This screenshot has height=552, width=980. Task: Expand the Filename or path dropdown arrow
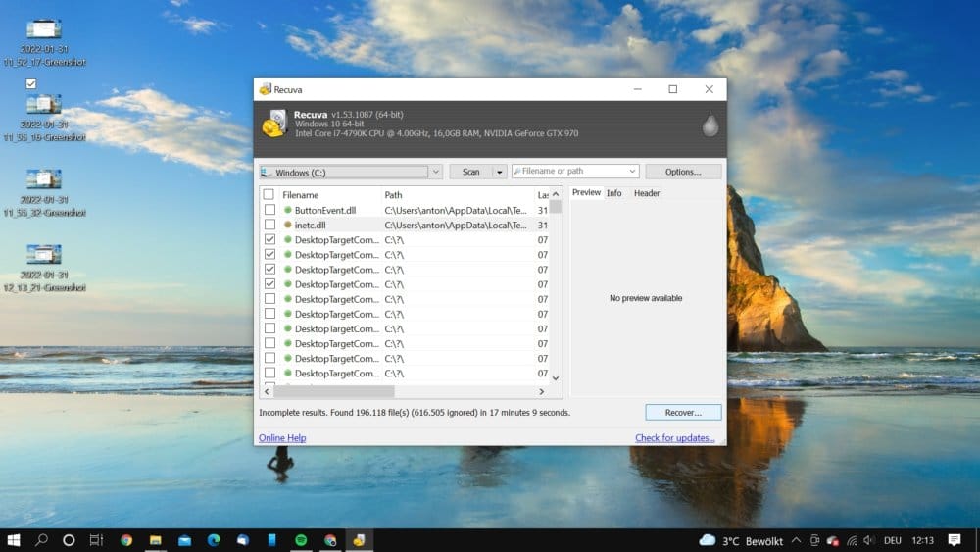point(632,171)
